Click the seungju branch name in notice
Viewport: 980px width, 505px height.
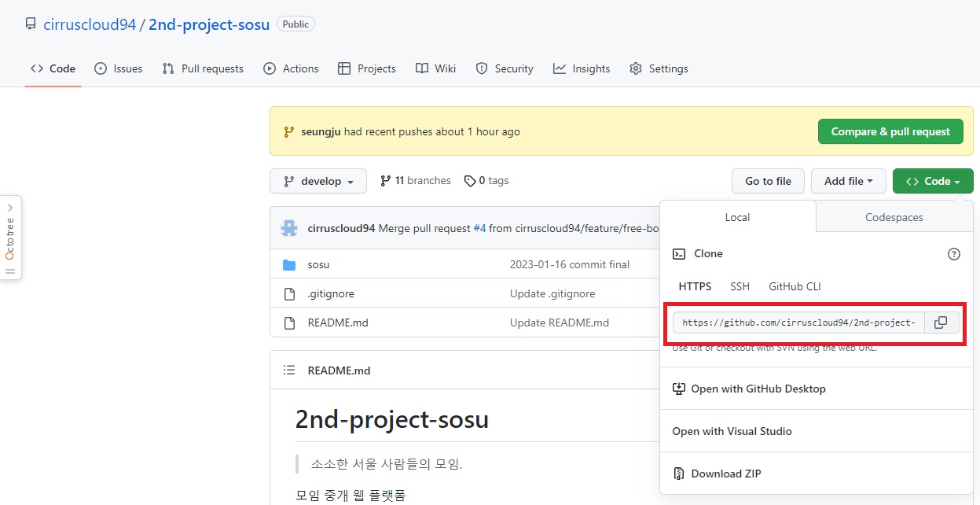[321, 132]
